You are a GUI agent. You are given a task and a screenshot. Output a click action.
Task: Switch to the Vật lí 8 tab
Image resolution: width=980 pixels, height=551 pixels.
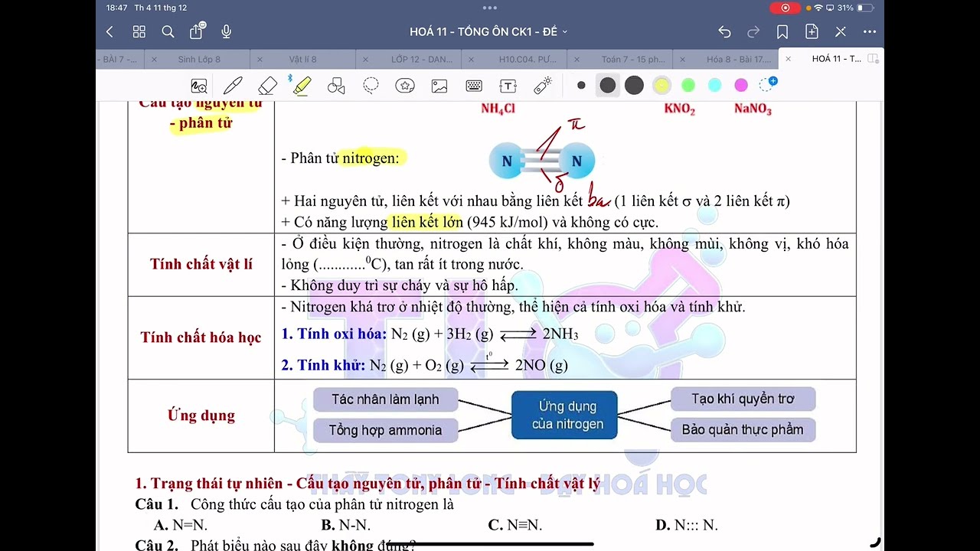(302, 59)
